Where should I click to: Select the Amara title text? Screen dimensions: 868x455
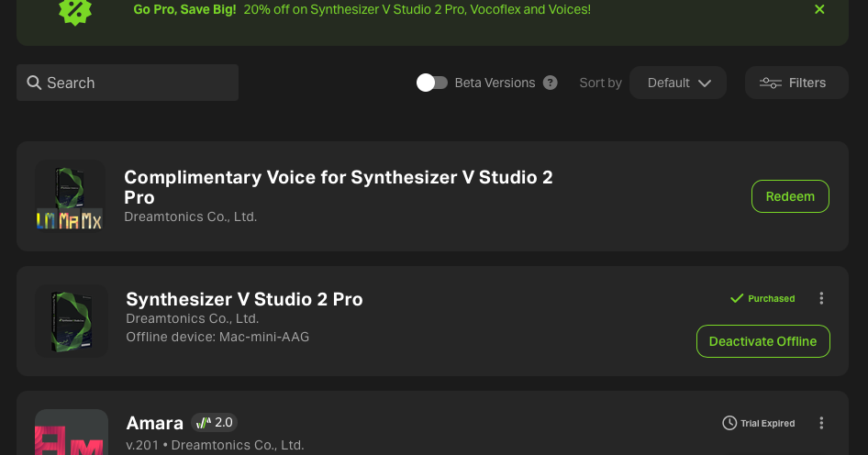tap(154, 423)
